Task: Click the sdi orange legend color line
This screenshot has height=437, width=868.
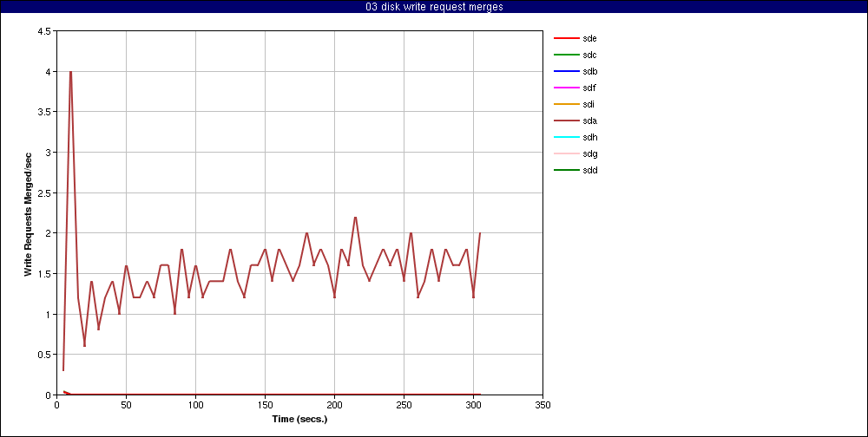Action: coord(566,105)
